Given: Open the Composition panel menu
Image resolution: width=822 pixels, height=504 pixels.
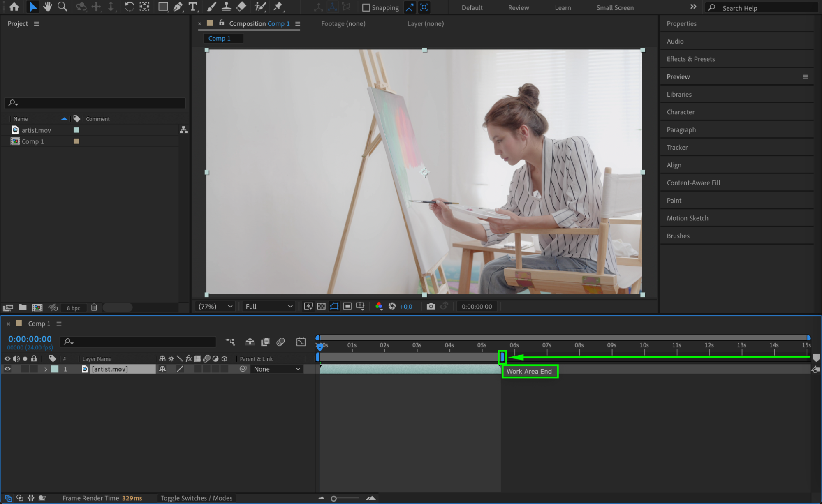Looking at the screenshot, I should point(298,24).
